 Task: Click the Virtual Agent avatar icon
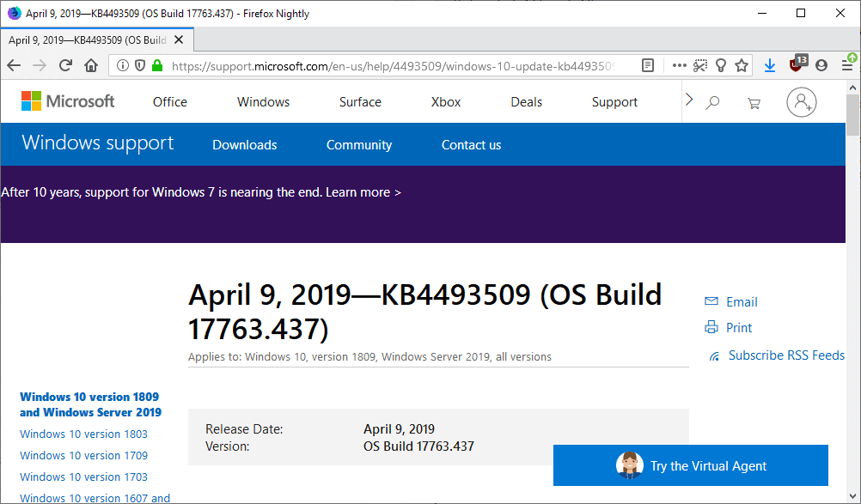pyautogui.click(x=630, y=465)
